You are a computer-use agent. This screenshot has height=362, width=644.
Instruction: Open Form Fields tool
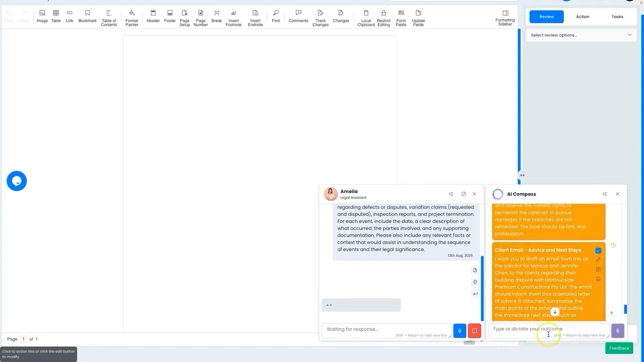click(401, 18)
